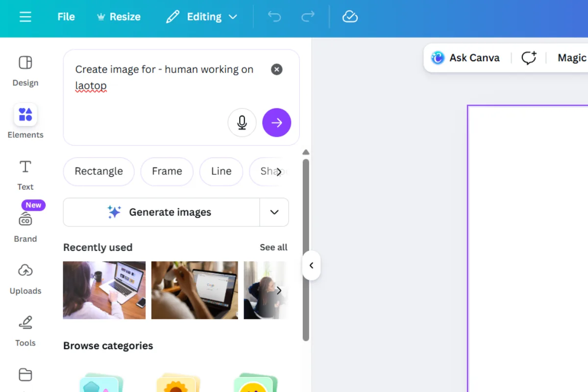Open the File menu
The width and height of the screenshot is (588, 392).
66,16
